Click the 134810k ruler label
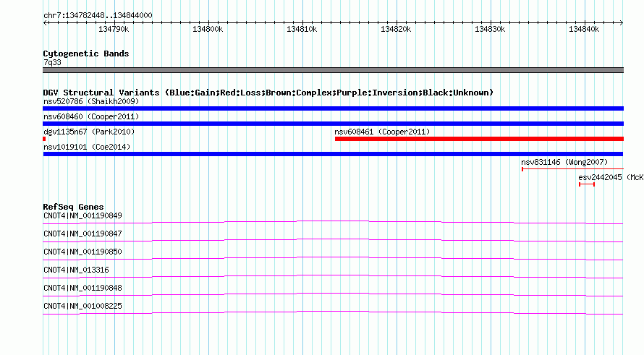The height and width of the screenshot is (355, 644). [302, 29]
